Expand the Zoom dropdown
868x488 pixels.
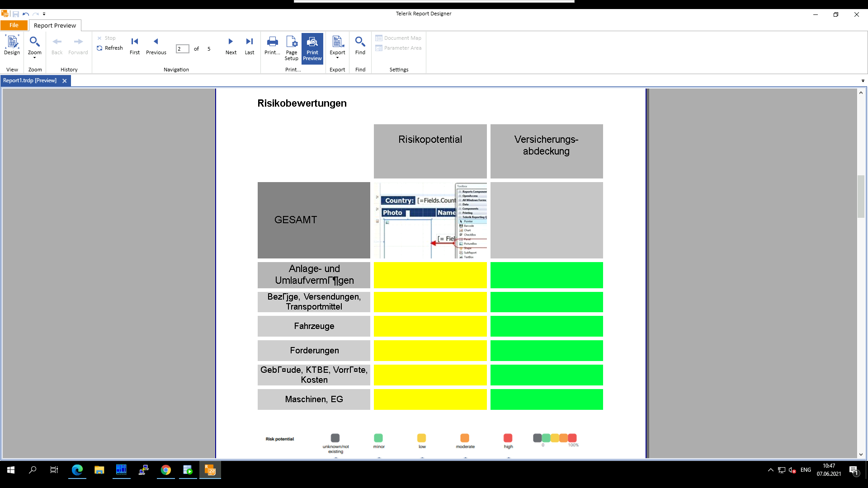(x=34, y=58)
